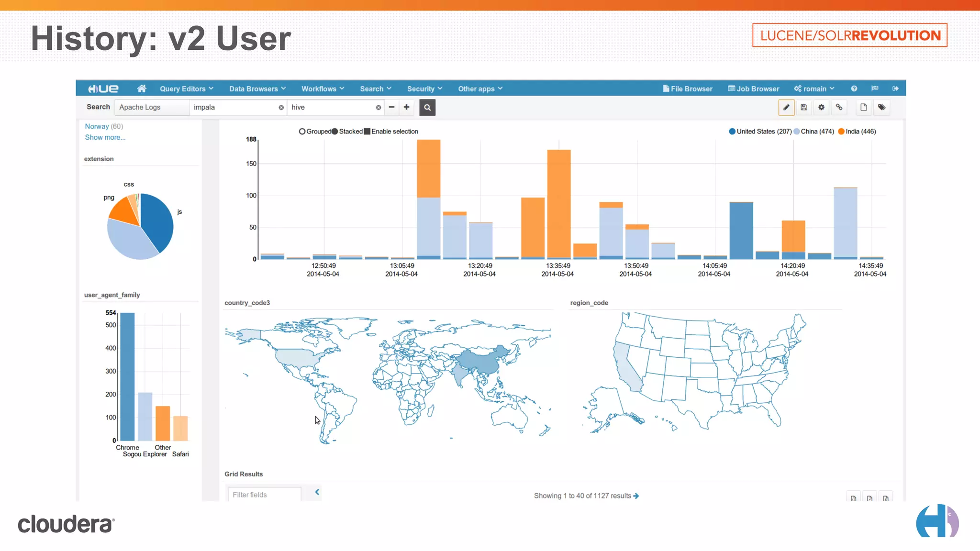Open the Job Browser menu item
The image size is (980, 551).
(754, 89)
